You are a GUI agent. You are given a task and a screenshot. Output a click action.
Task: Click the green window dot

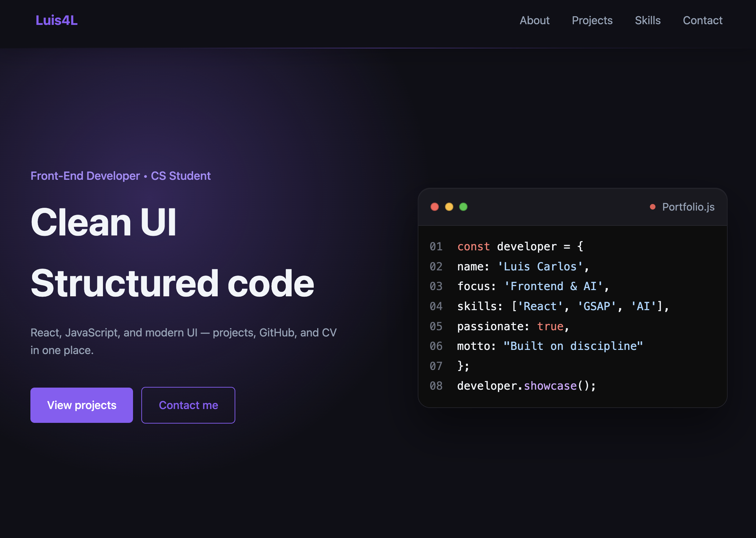point(463,207)
